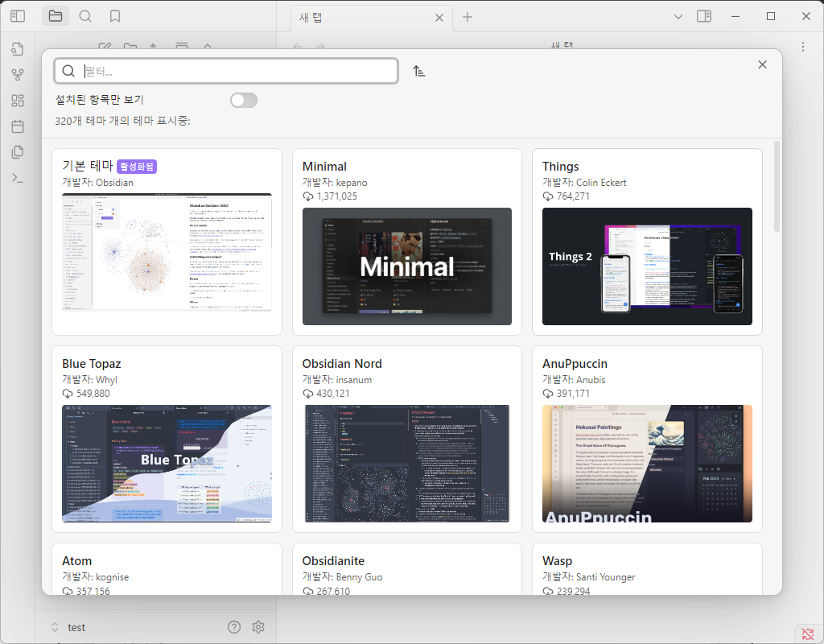Open the test vault switcher
Image resolution: width=824 pixels, height=644 pixels.
coord(68,627)
